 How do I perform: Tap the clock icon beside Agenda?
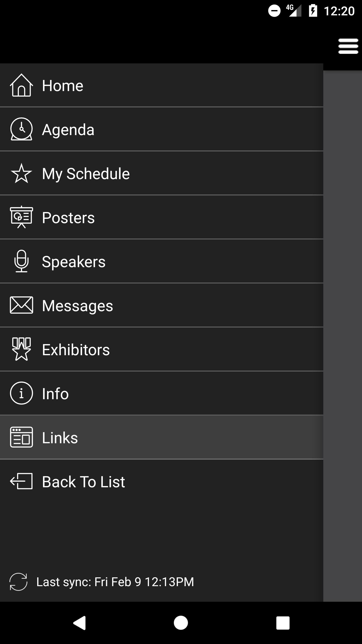pyautogui.click(x=21, y=129)
